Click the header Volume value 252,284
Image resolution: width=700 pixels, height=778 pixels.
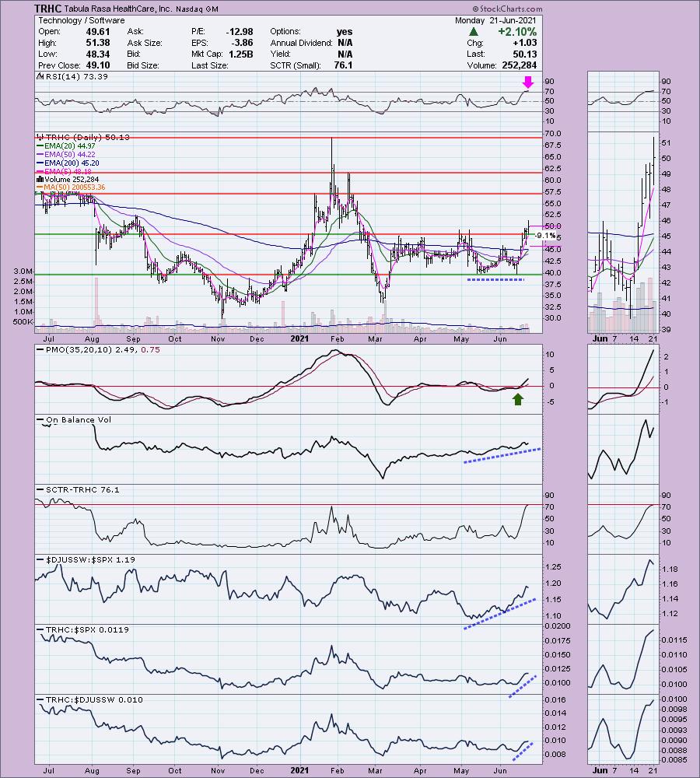pyautogui.click(x=519, y=65)
